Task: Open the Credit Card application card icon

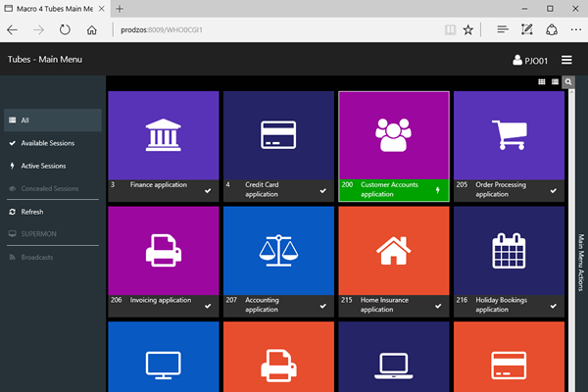Action: [278, 135]
